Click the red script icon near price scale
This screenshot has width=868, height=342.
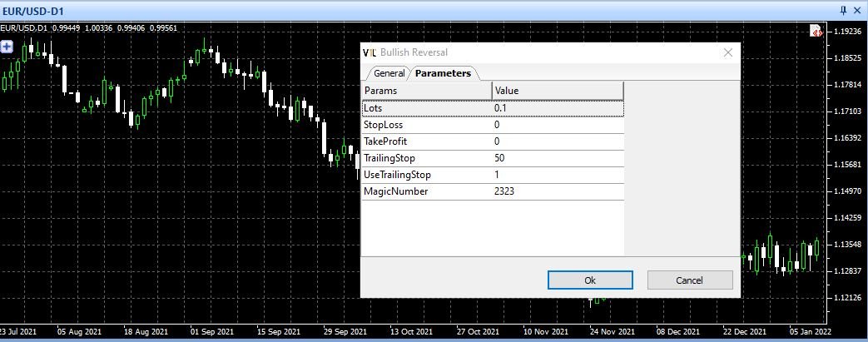[816, 31]
